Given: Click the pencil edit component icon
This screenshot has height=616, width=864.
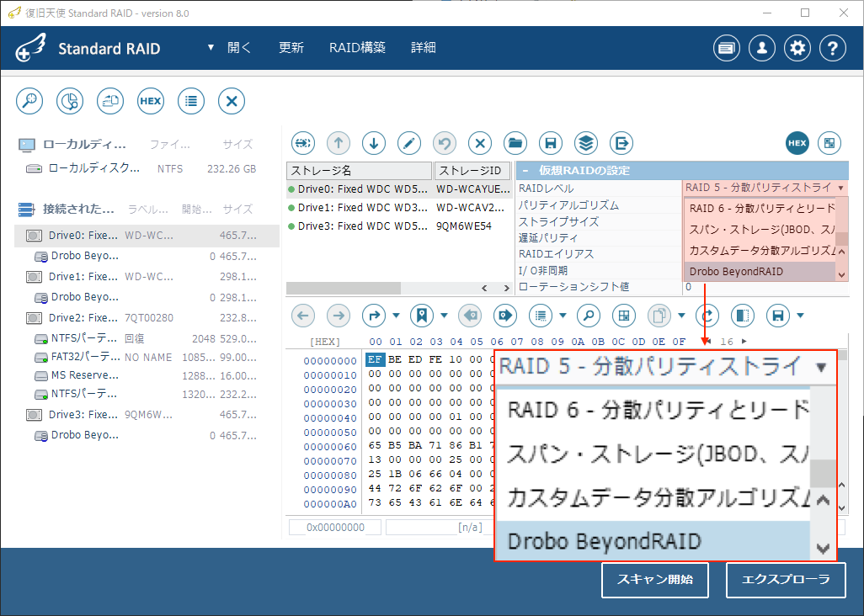Looking at the screenshot, I should pos(409,144).
